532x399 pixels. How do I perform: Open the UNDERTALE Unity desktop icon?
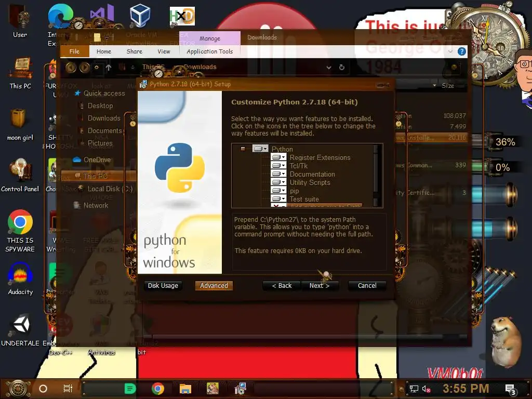[20, 330]
